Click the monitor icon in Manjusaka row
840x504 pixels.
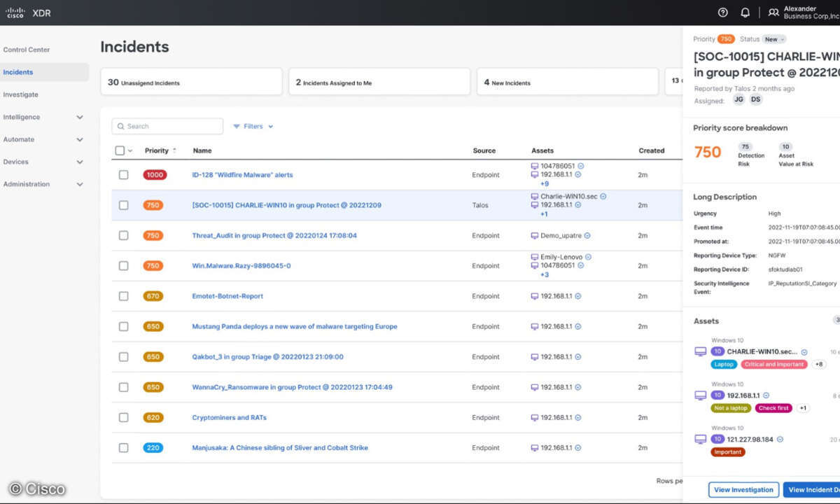click(535, 448)
